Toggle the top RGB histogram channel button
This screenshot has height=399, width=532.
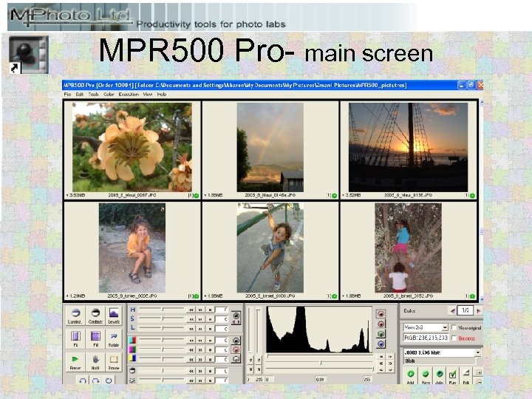381,314
